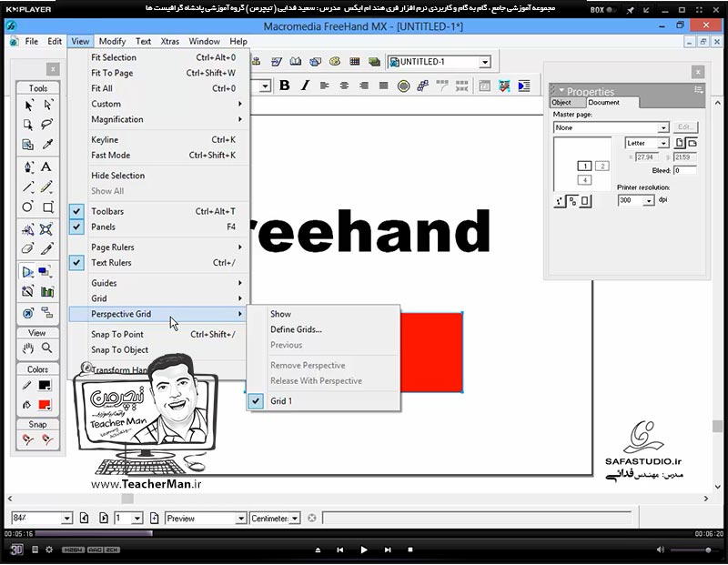Click the red fill color swatch
Screen dimensions: 728x565
tap(45, 405)
